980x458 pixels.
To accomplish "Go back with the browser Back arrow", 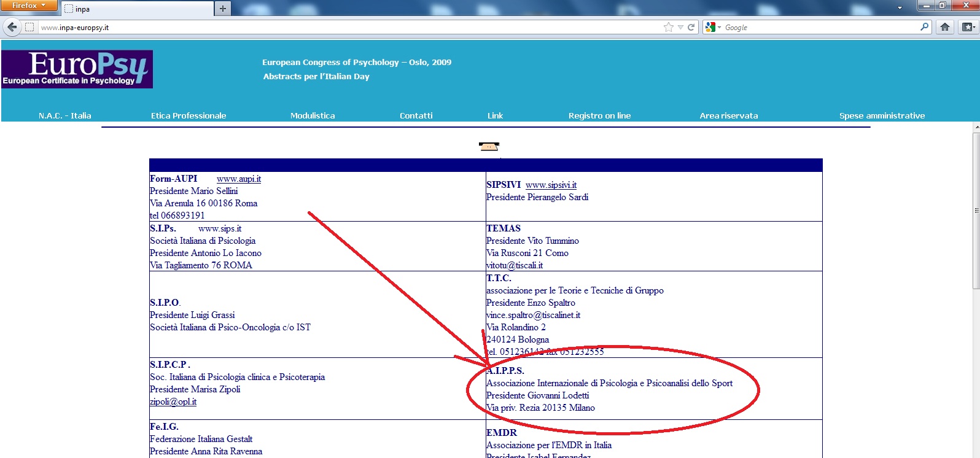I will pyautogui.click(x=12, y=27).
